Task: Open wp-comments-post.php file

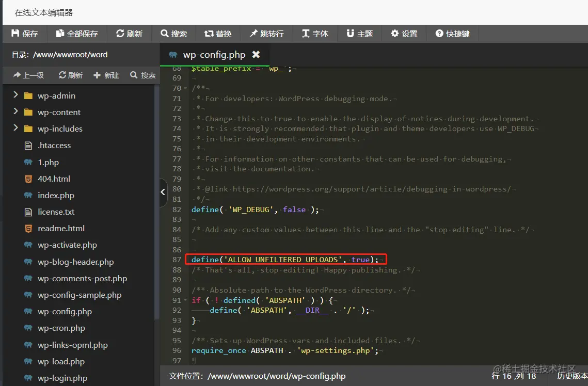Action: click(x=82, y=279)
